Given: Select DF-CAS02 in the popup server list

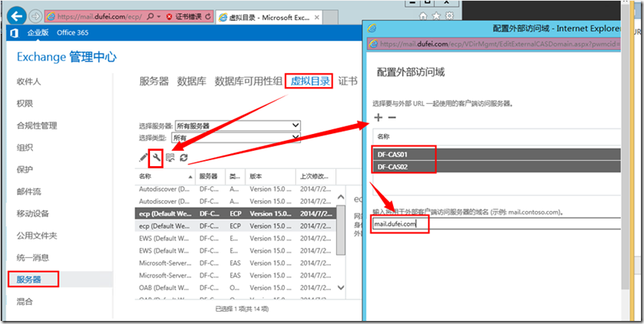Looking at the screenshot, I should tap(496, 167).
